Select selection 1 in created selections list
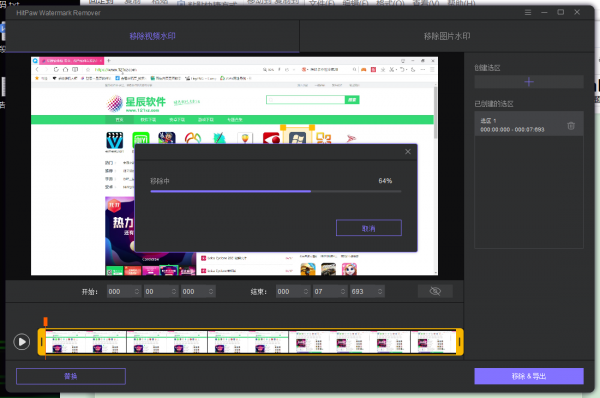This screenshot has width=600, height=398. [529, 124]
